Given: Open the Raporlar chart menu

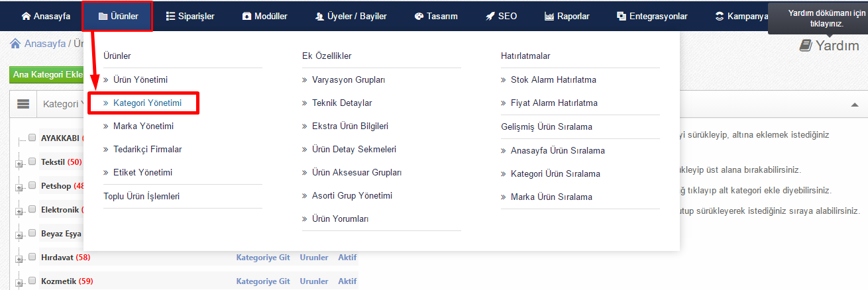Looking at the screenshot, I should pyautogui.click(x=567, y=16).
